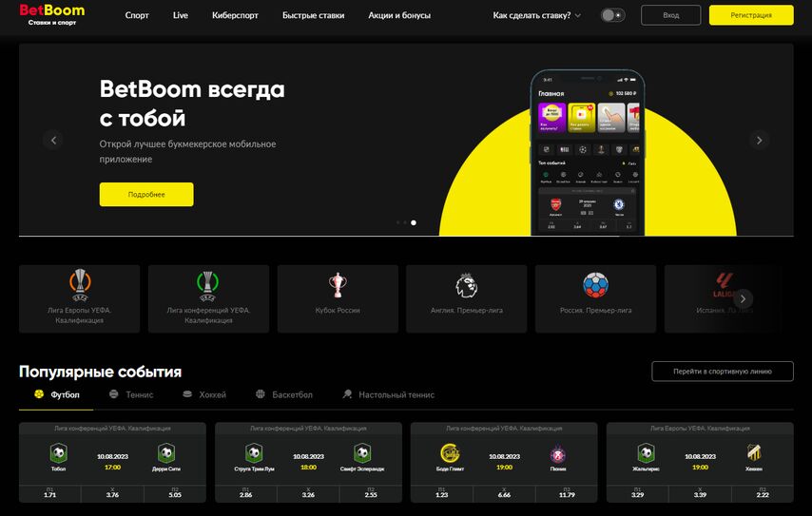The height and width of the screenshot is (516, 812).
Task: Click the BetBoom logo
Action: tap(51, 14)
